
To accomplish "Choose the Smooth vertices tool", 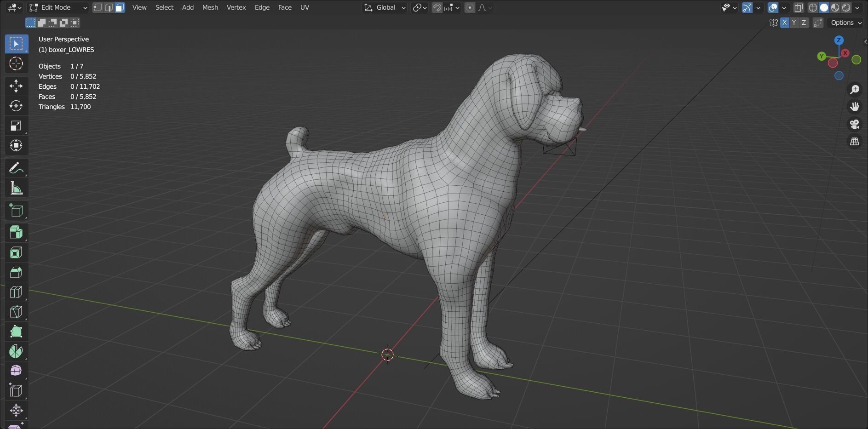I will 16,371.
